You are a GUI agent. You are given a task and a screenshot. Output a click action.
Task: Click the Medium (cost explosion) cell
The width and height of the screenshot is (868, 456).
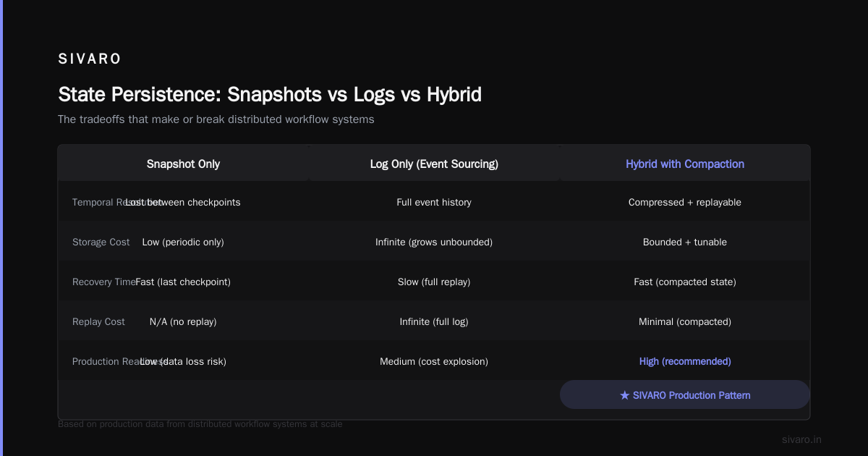pos(434,361)
